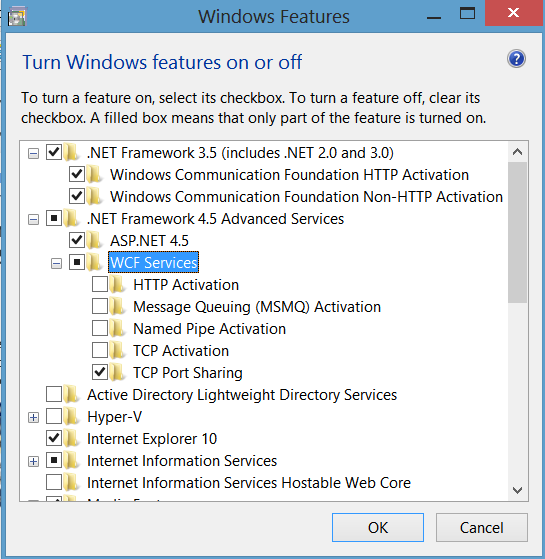The width and height of the screenshot is (545, 559).
Task: Click folder icon beside Named Pipe Activation
Action: pyautogui.click(x=117, y=328)
